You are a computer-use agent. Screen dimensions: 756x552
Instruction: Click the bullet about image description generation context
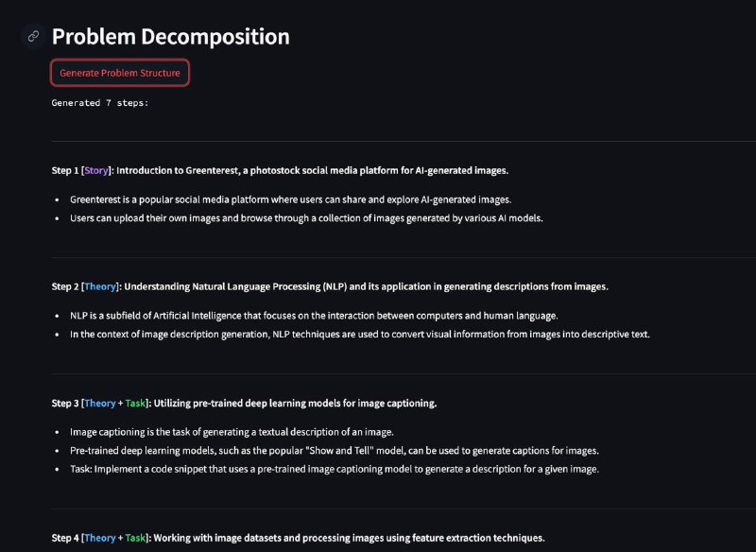[x=360, y=334]
